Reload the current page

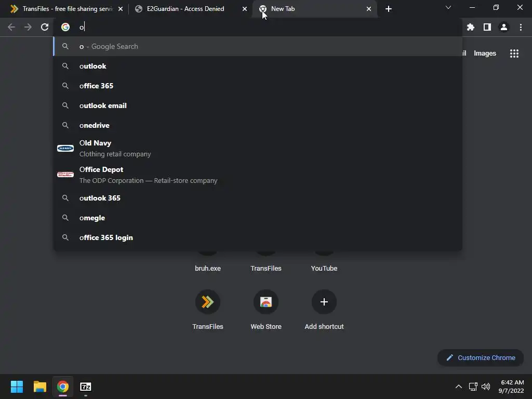pyautogui.click(x=45, y=27)
